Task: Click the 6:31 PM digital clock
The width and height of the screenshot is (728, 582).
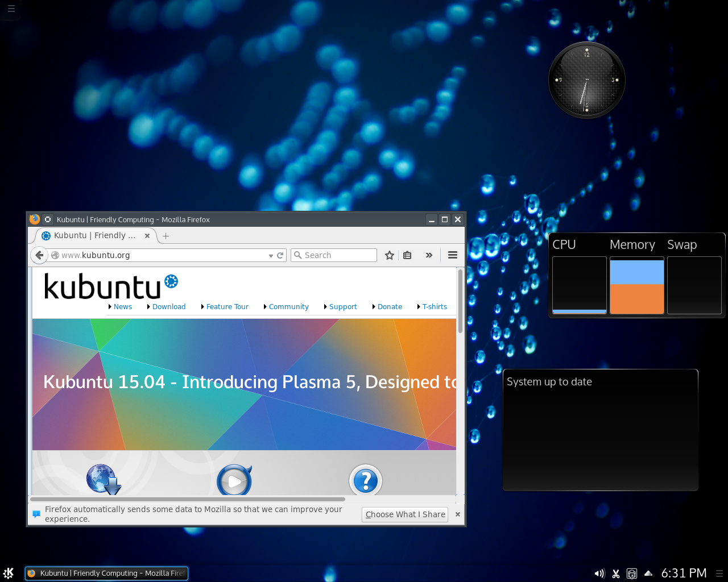Action: pos(684,573)
